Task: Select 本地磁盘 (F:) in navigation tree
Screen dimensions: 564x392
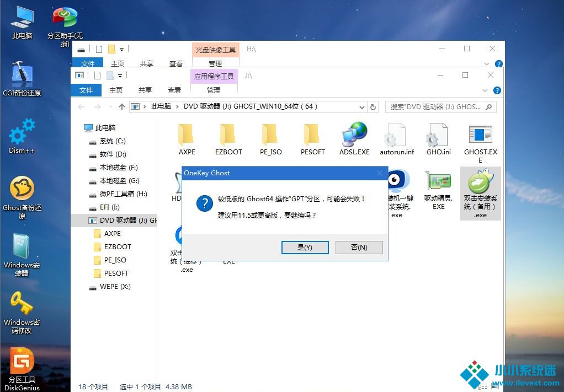Action: 114,168
